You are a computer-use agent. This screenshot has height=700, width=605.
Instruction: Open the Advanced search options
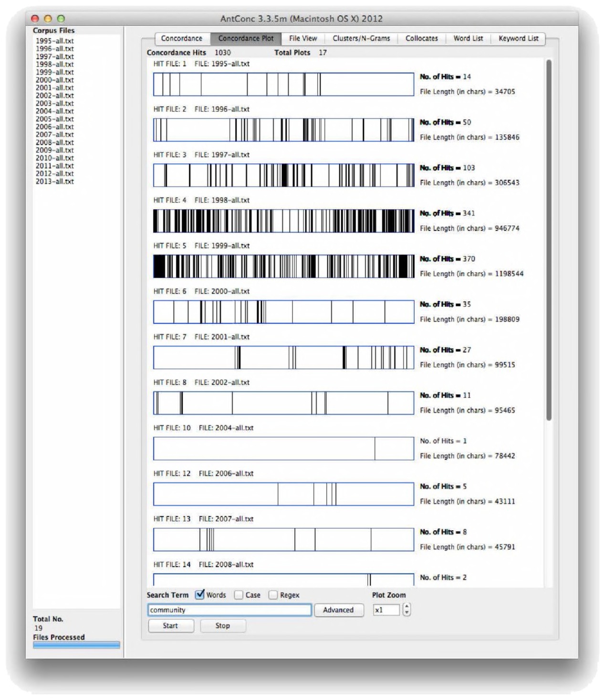(x=338, y=610)
